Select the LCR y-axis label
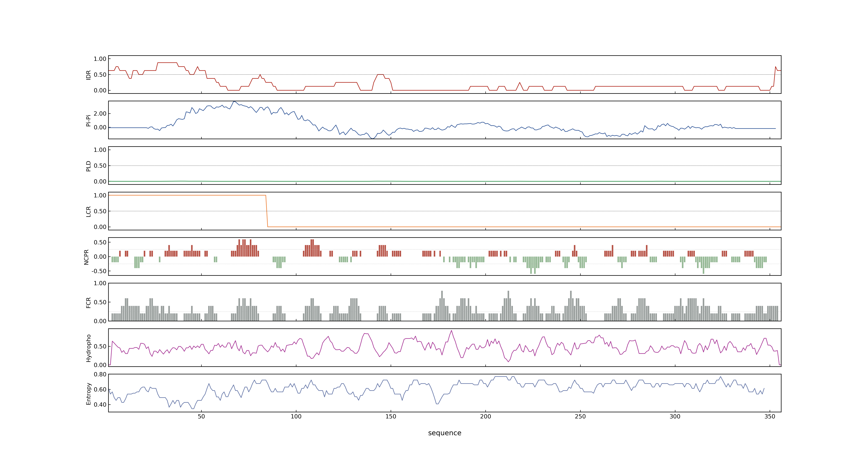The height and width of the screenshot is (463, 868). click(x=88, y=211)
